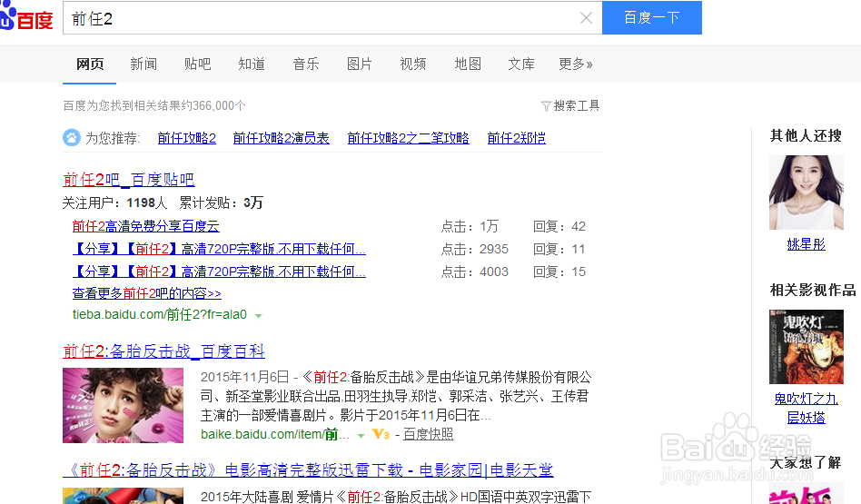Click the tieba.baidu.com/前任2 URL
861x504 pixels.
tap(159, 314)
